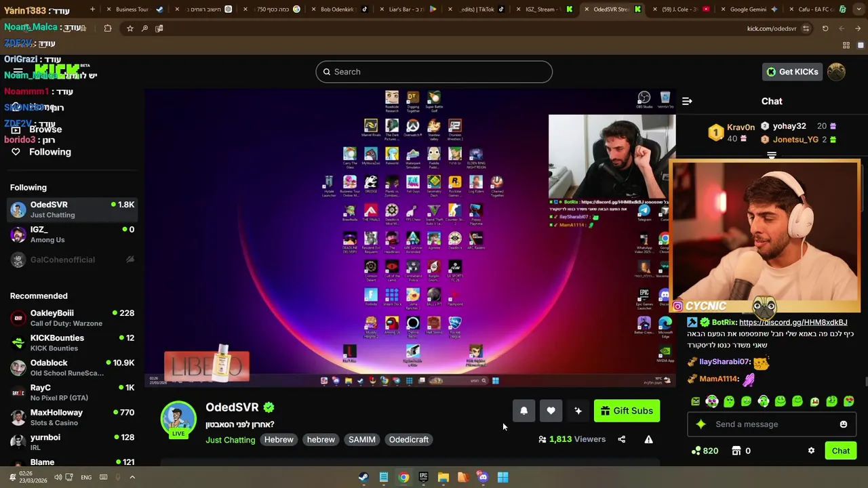Open OdedSVR channel avatar with LIVE badge

178,420
